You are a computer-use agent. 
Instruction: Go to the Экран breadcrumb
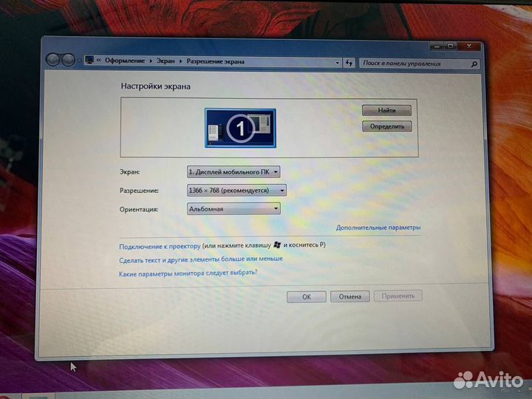coord(166,61)
